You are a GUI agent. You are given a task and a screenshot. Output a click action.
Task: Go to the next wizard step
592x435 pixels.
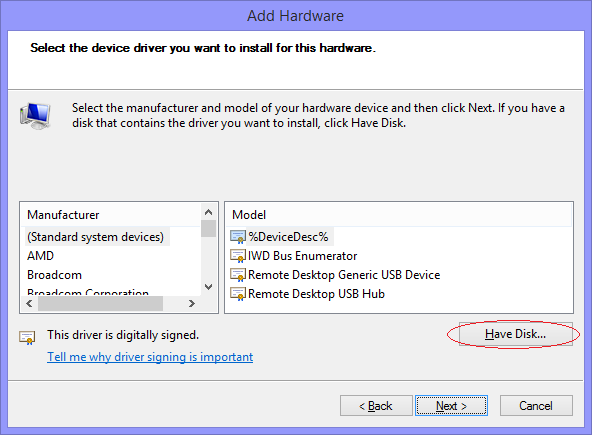(451, 406)
